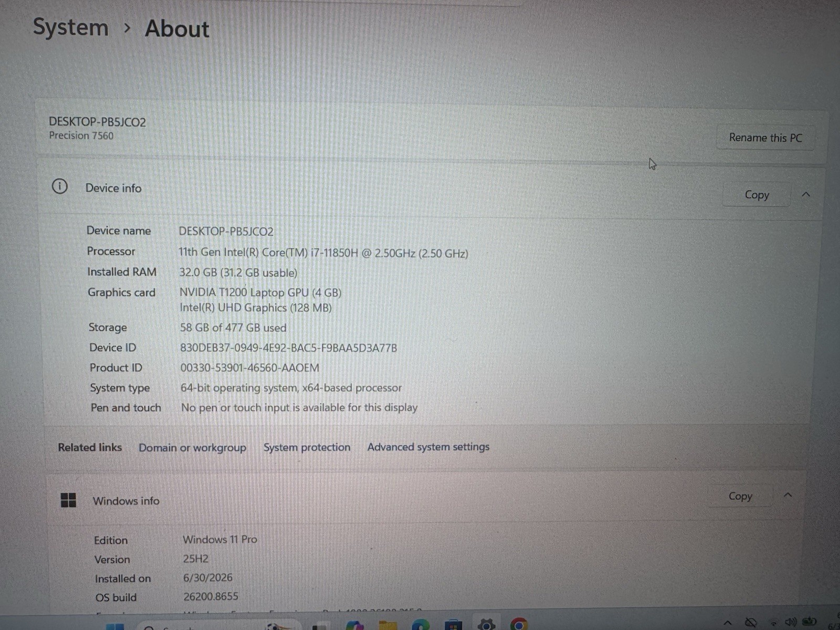This screenshot has width=840, height=630.
Task: Copy the Windows info section
Action: point(740,496)
